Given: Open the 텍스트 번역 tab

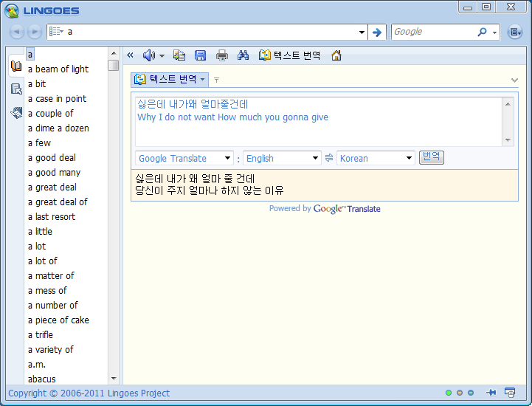Looking at the screenshot, I should [x=170, y=79].
